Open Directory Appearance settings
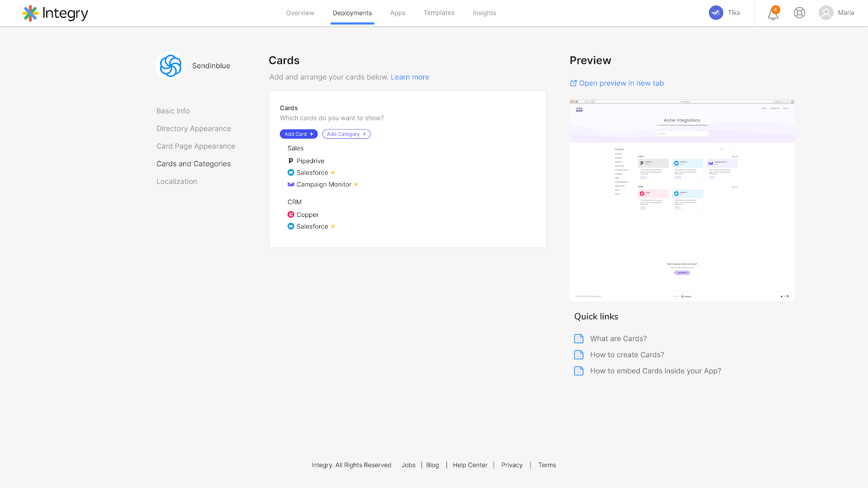 tap(194, 129)
